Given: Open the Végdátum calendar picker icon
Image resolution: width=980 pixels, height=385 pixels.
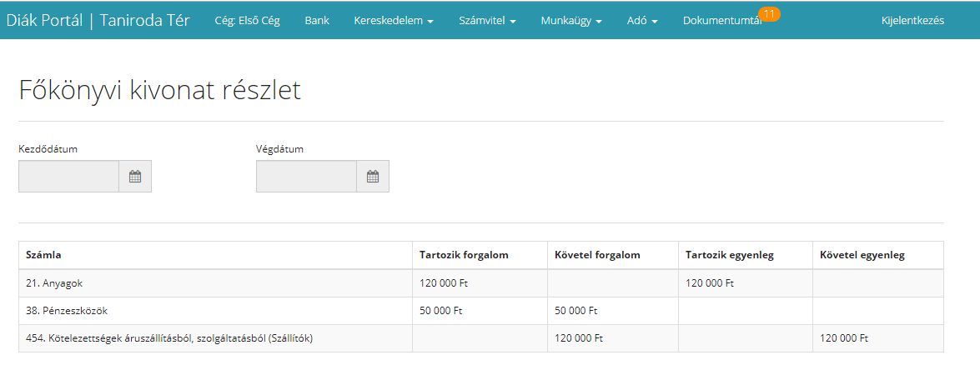Looking at the screenshot, I should pos(373,177).
